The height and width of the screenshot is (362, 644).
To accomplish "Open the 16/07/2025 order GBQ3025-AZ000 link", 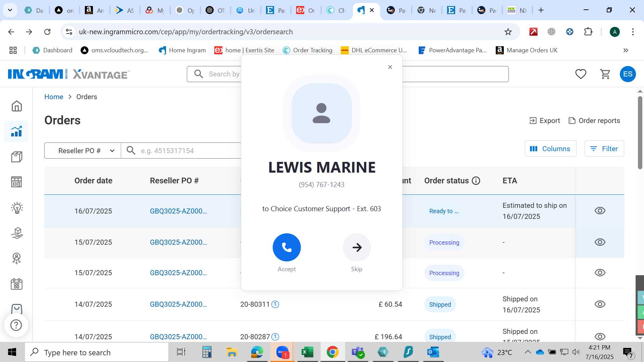I will tap(178, 211).
